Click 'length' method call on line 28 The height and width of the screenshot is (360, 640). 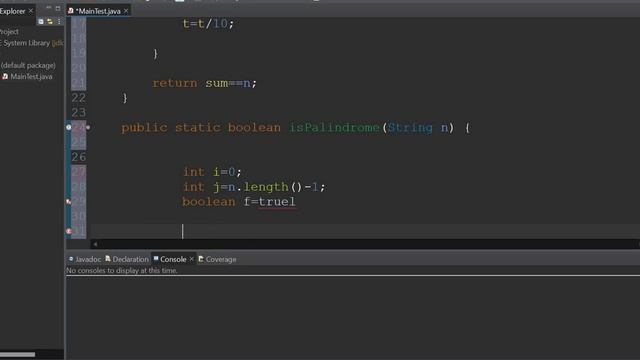coord(266,187)
